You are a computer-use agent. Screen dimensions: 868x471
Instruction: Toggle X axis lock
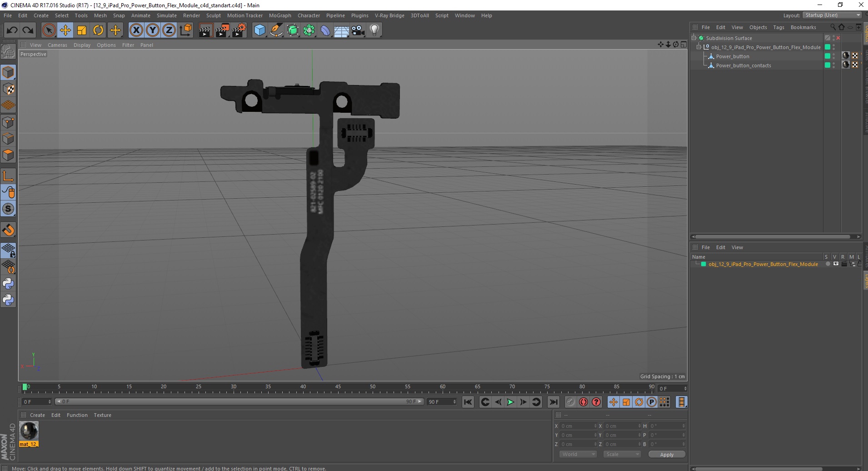point(136,30)
